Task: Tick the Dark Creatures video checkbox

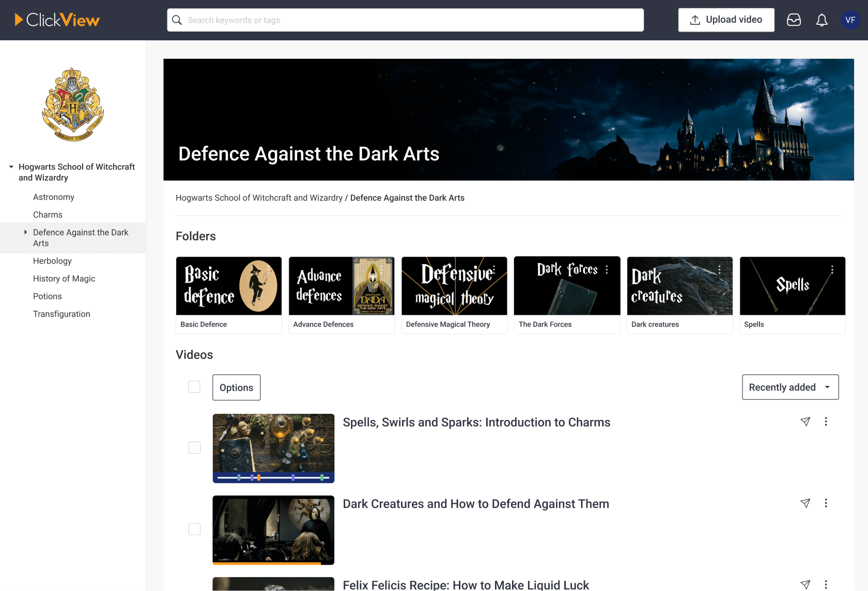Action: (194, 529)
